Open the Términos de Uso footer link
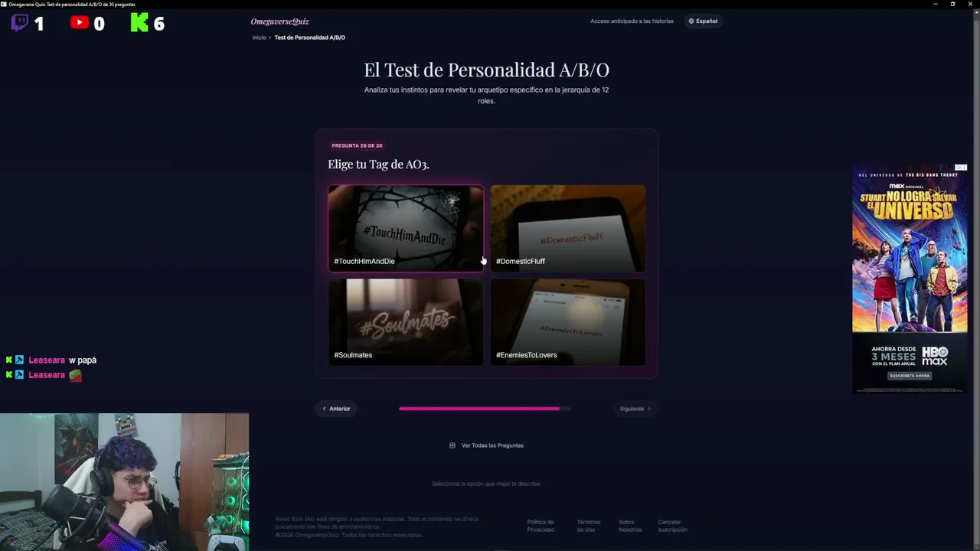 589,526
